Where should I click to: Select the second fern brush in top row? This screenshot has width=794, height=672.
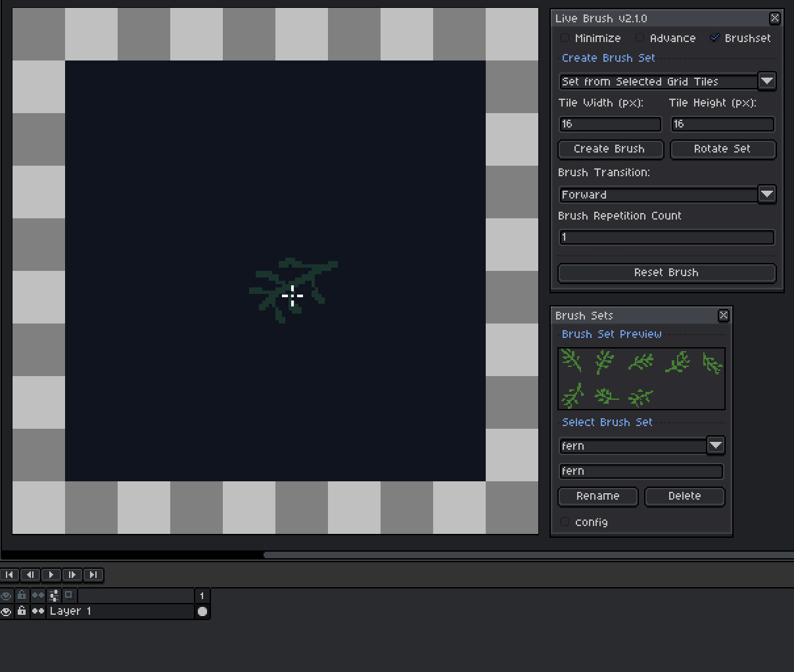pyautogui.click(x=605, y=362)
